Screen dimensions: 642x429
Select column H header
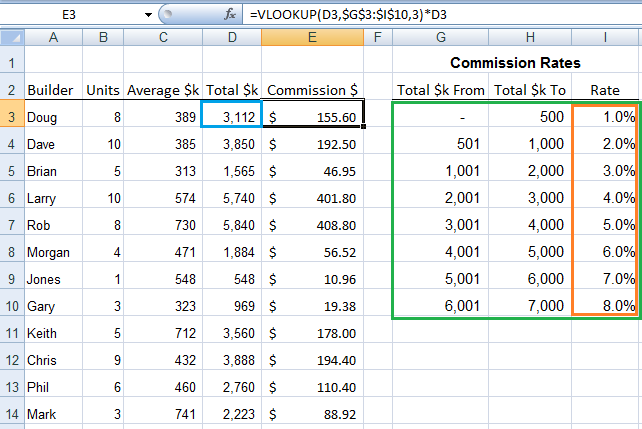[530, 38]
